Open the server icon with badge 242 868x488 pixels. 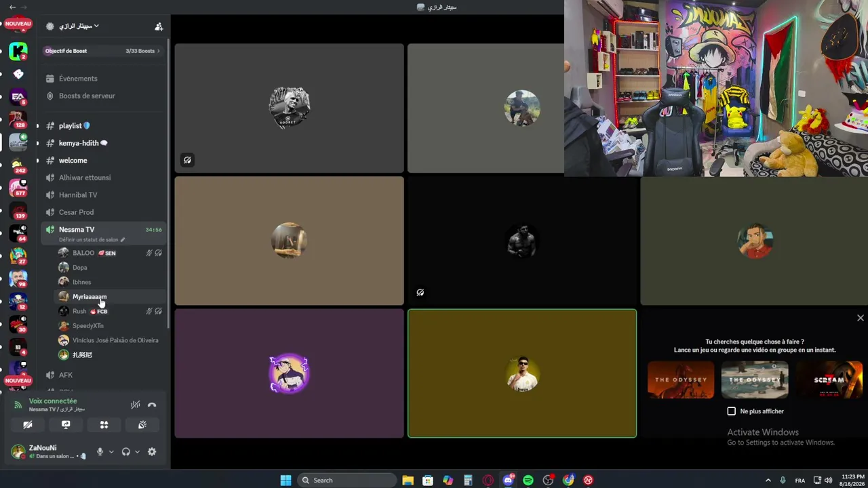tap(18, 166)
